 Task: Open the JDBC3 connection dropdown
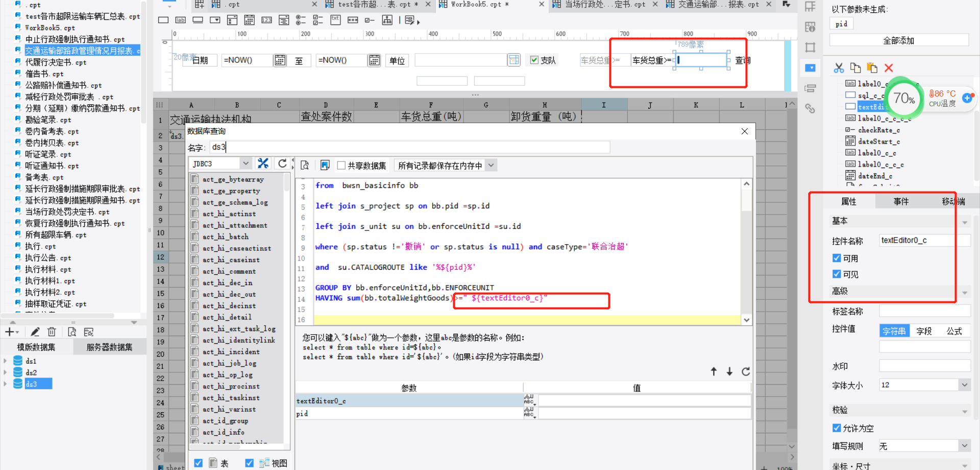click(246, 163)
